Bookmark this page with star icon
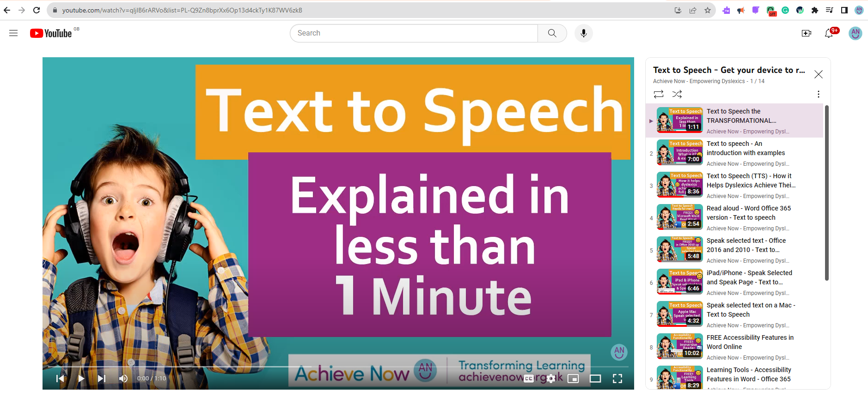This screenshot has width=868, height=397. click(x=708, y=10)
